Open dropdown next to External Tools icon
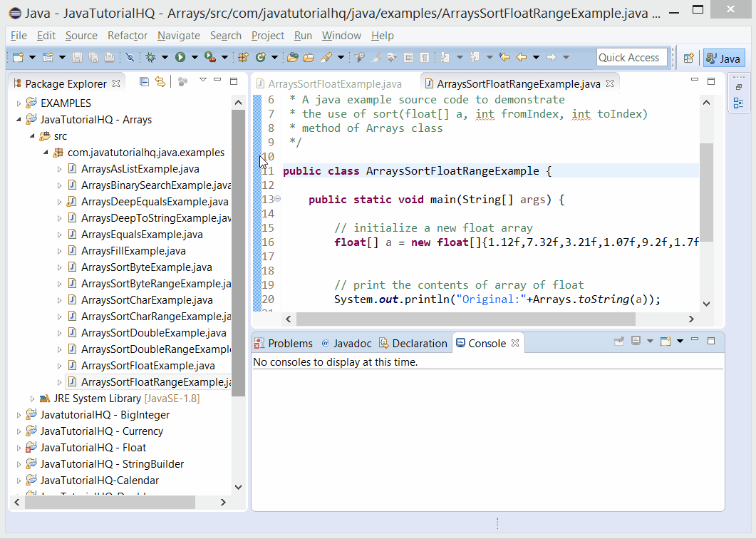 [224, 58]
